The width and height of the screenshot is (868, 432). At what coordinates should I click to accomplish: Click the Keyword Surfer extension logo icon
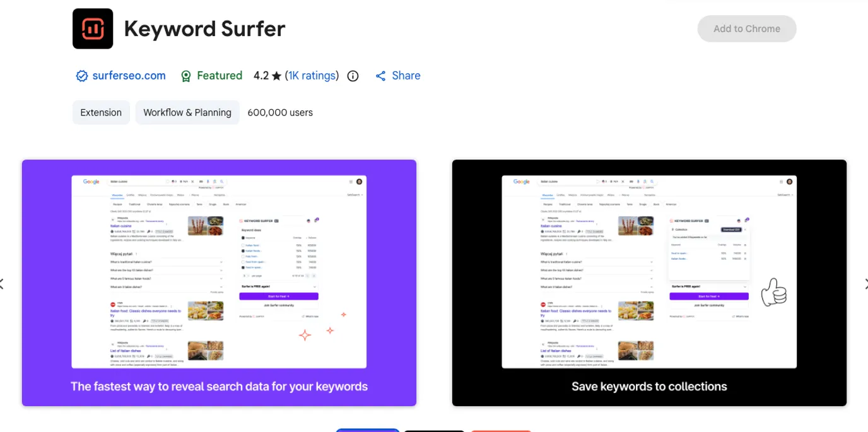click(93, 28)
